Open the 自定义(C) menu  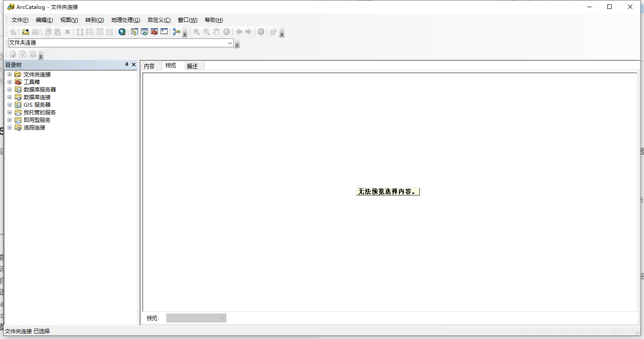[x=159, y=20]
